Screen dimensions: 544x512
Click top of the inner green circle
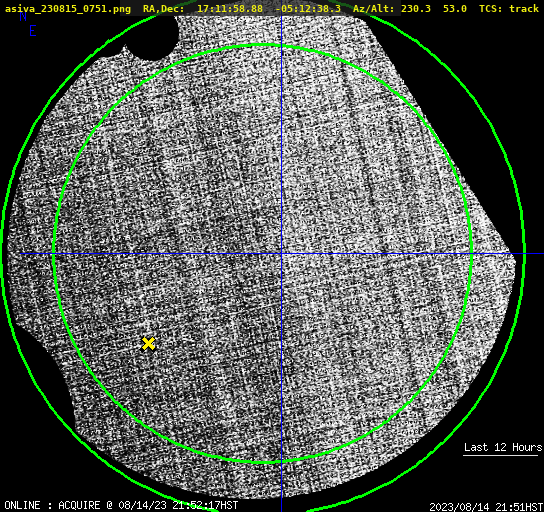[x=263, y=45]
